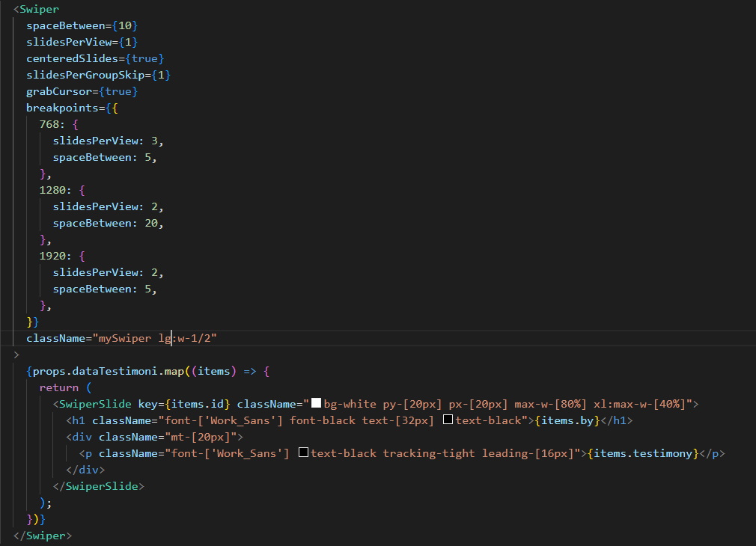Screen dimensions: 756x546
Task: Click the 1280 breakpoint key
Action: click(52, 190)
